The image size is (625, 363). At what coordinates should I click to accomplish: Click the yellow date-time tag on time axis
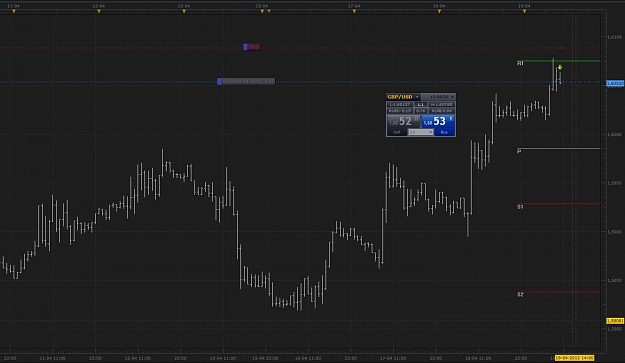574,358
